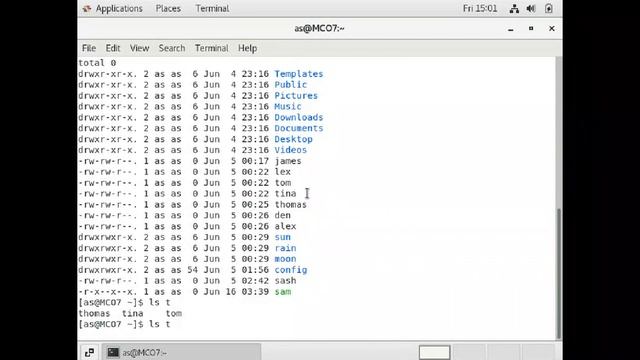Open the View menu
Image resolution: width=640 pixels, height=360 pixels.
(x=139, y=48)
